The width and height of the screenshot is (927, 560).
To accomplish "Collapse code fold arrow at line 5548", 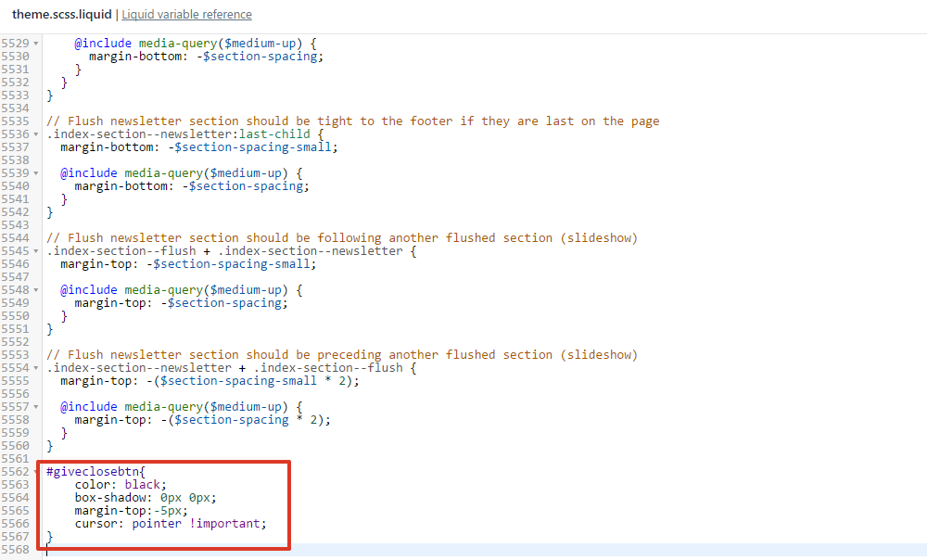I will pos(36,290).
